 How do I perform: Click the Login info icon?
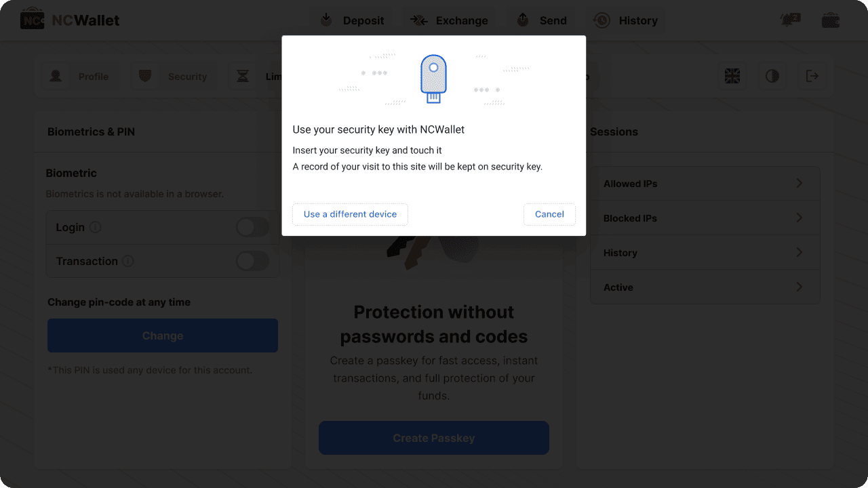click(x=96, y=227)
